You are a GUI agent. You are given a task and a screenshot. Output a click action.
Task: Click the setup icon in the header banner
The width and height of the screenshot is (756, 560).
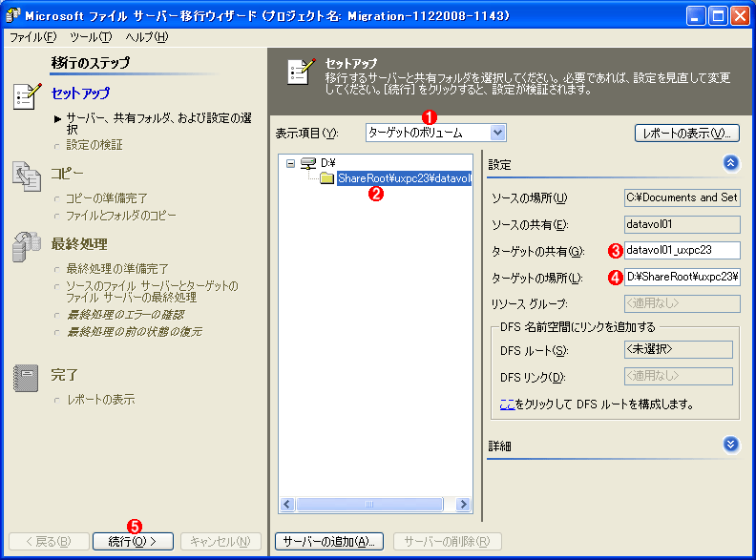coord(302,72)
